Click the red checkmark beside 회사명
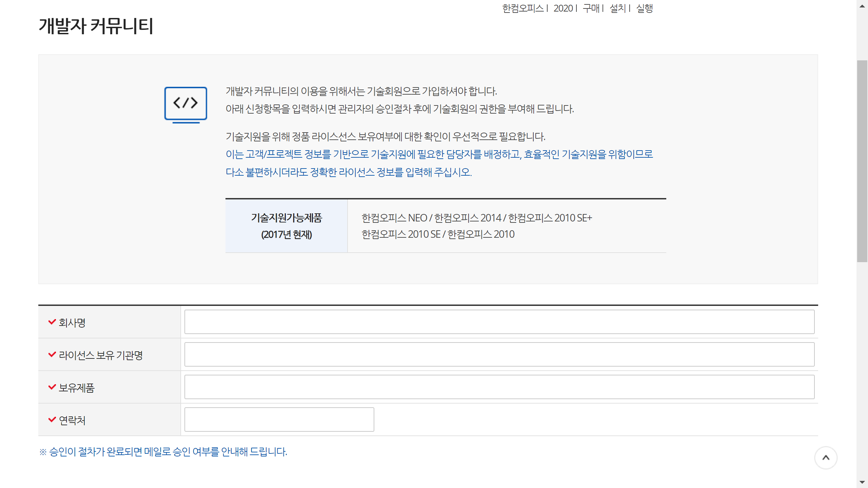 [x=52, y=322]
